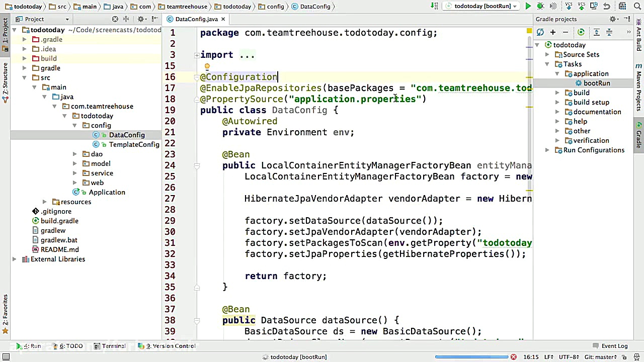644x362 pixels.
Task: Open the Terminal tool window
Action: [110, 346]
